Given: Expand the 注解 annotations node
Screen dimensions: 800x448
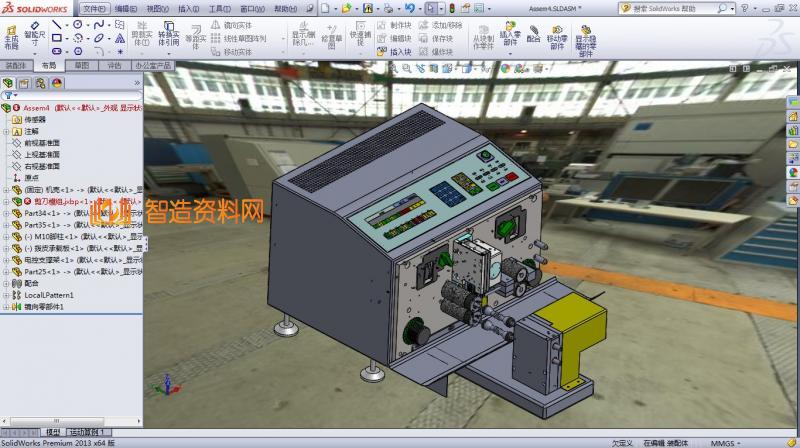Looking at the screenshot, I should (x=5, y=131).
